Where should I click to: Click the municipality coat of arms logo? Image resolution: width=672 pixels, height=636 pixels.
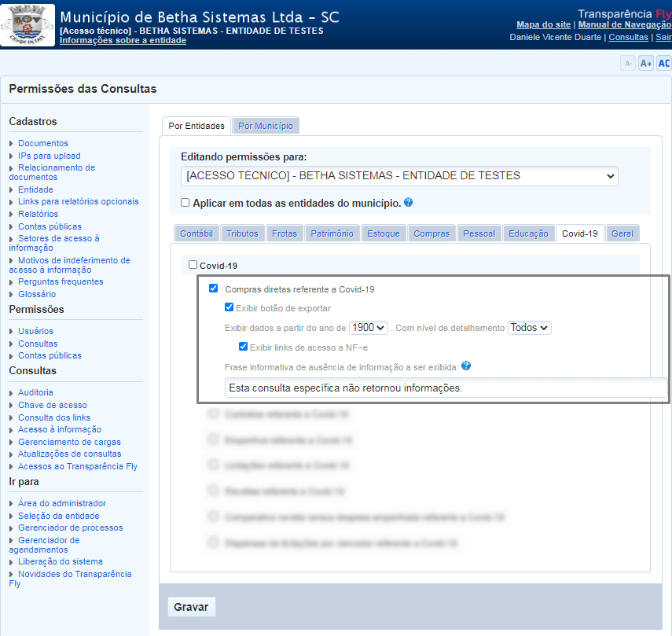click(29, 24)
